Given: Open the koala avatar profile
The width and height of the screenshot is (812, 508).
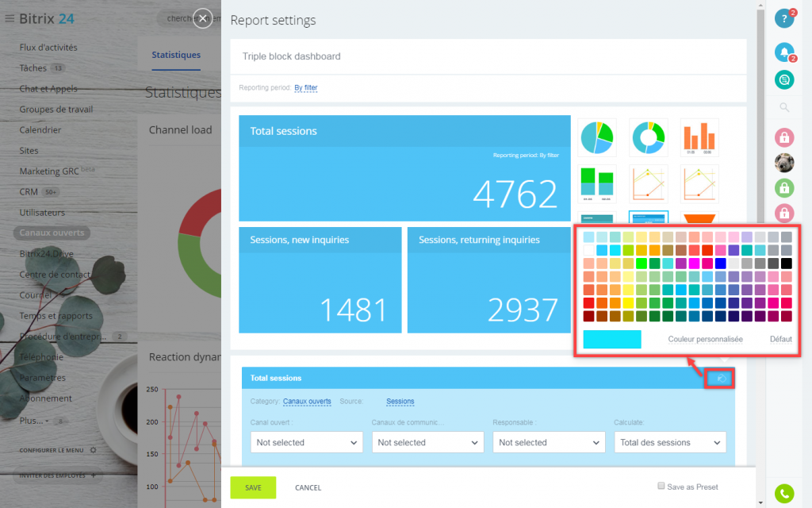Looking at the screenshot, I should coord(784,163).
